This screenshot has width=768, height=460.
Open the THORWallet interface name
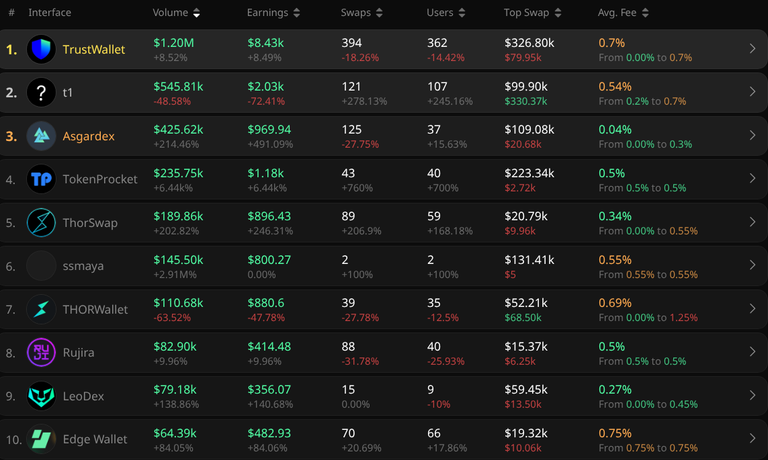[x=95, y=310]
